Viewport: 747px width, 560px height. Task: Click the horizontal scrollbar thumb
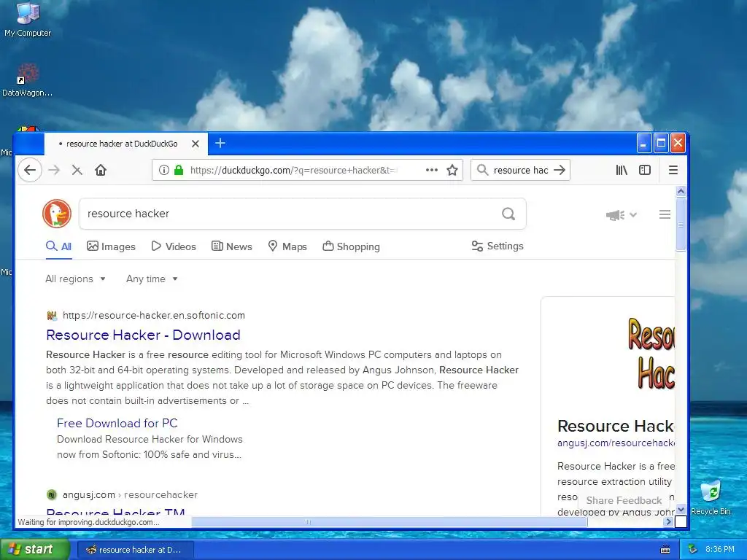[390, 522]
